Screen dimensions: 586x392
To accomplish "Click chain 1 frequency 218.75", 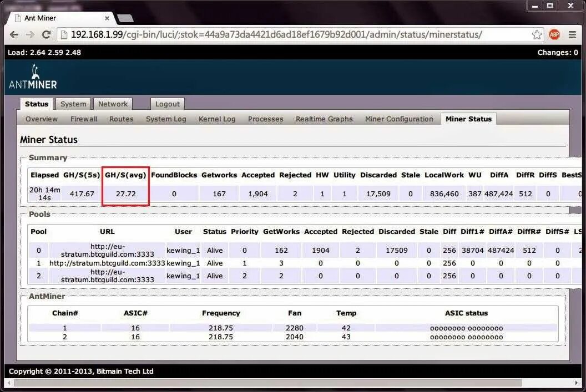I will coord(220,328).
